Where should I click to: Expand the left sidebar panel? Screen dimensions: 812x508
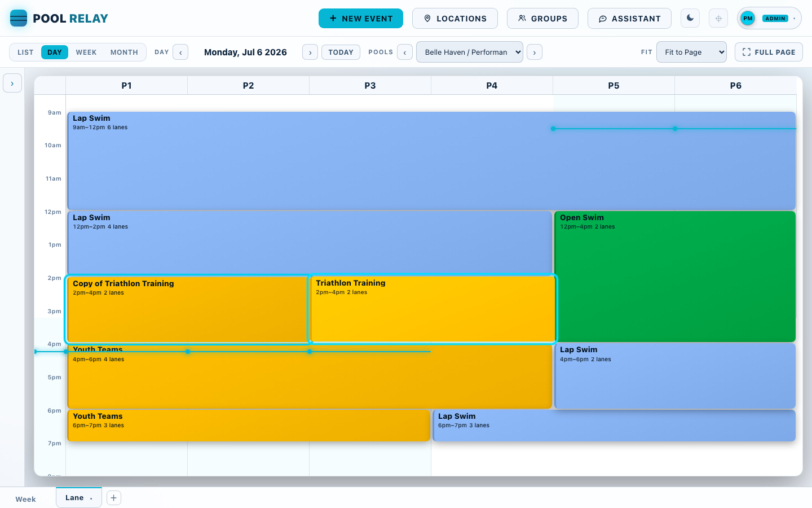coord(12,83)
